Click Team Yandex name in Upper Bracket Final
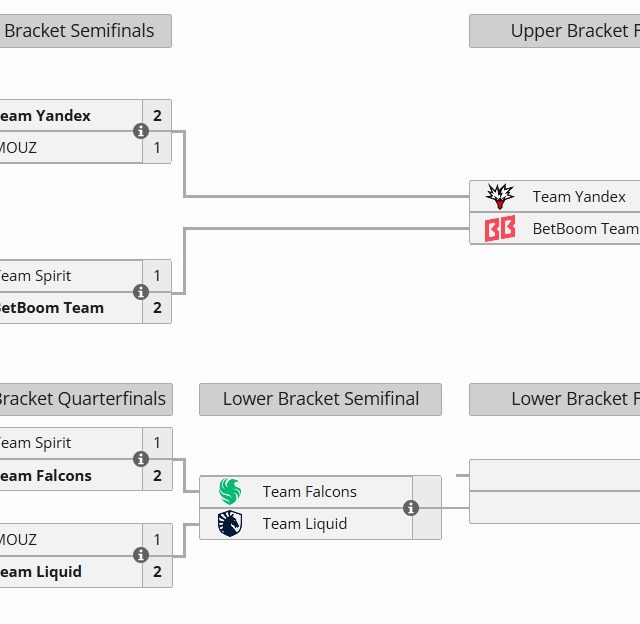This screenshot has width=640, height=624. pos(579,197)
